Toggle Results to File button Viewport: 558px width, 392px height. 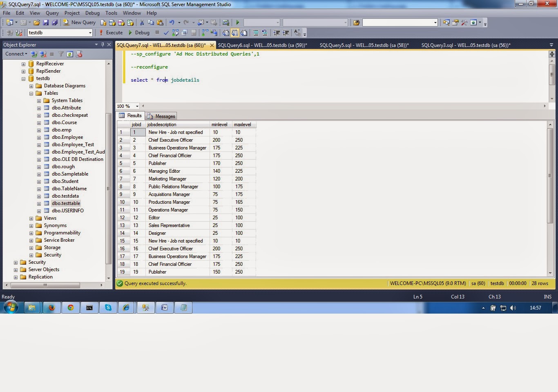(x=244, y=33)
